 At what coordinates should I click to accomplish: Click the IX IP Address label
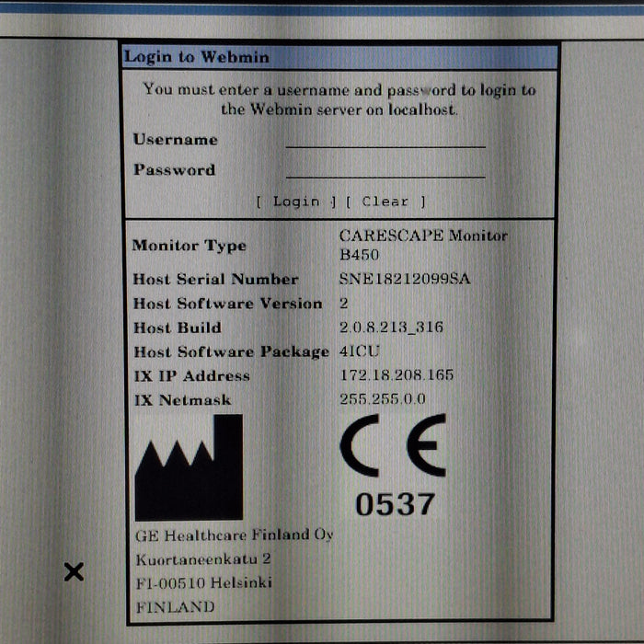[191, 375]
